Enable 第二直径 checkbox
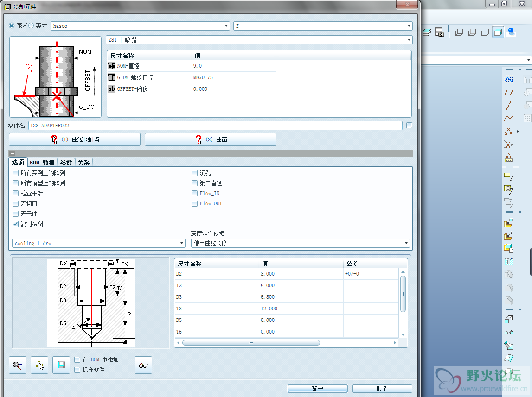 pos(194,183)
